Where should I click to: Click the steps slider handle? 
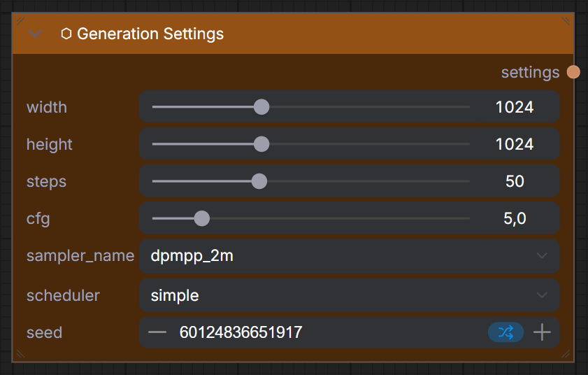(259, 181)
